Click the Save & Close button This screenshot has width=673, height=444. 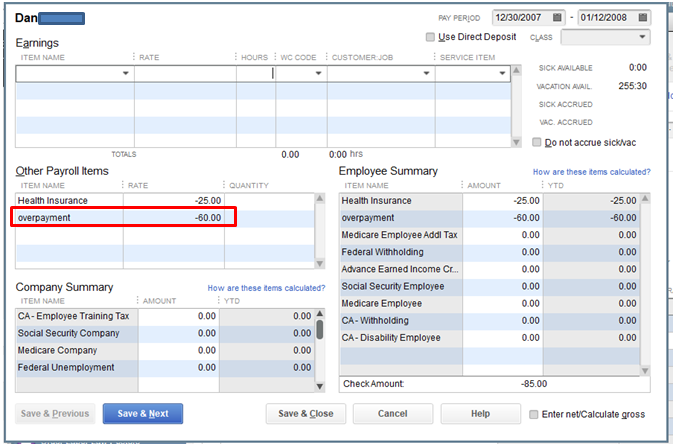click(306, 414)
